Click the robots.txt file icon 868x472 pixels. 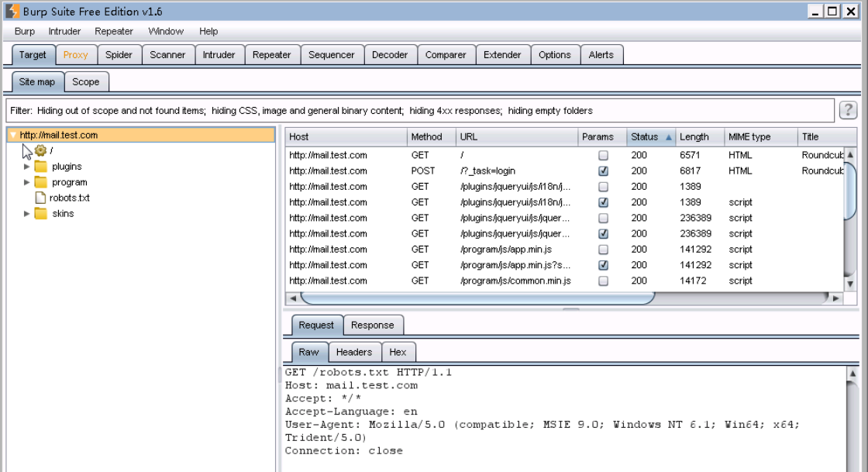[40, 198]
